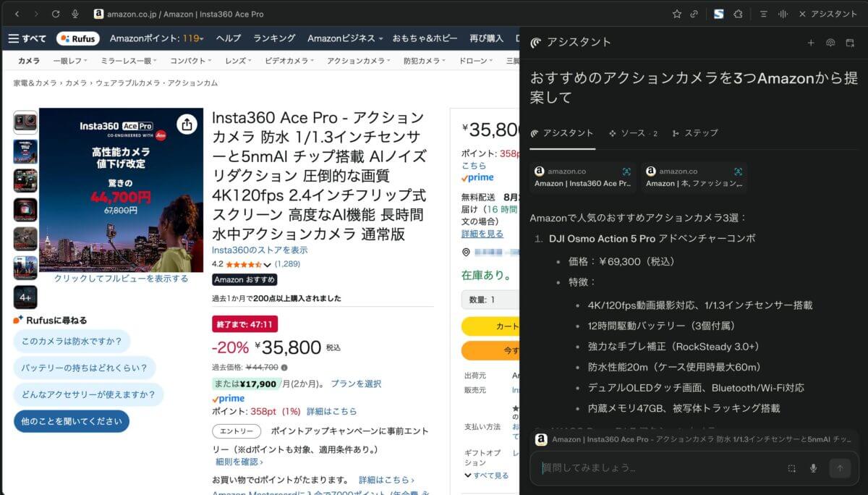Expand すべて見る under gift options
The width and height of the screenshot is (868, 495).
pos(487,475)
